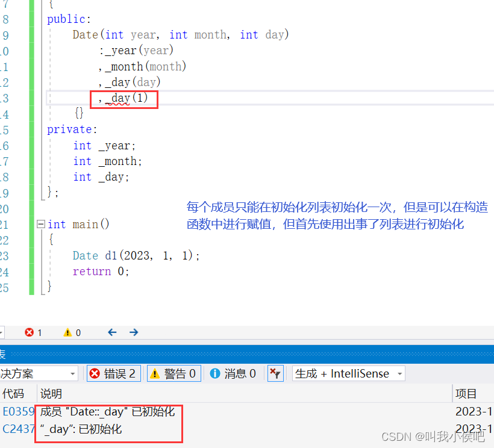
Task: Click the navigate forward arrow
Action: [x=133, y=332]
